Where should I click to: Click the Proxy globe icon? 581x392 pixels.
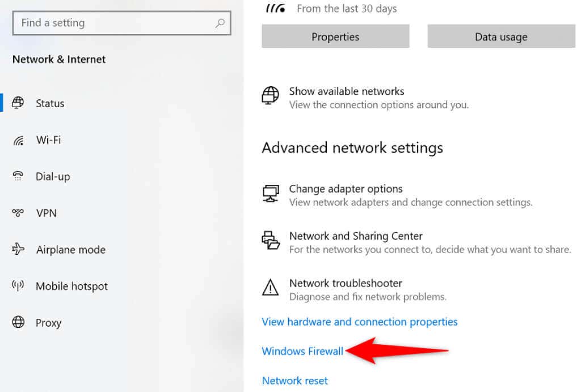19,322
